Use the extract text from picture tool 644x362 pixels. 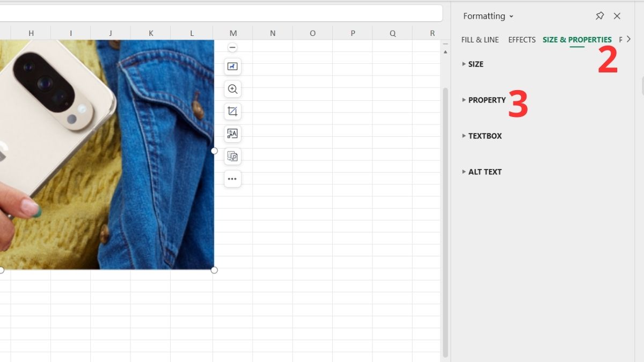click(x=232, y=134)
